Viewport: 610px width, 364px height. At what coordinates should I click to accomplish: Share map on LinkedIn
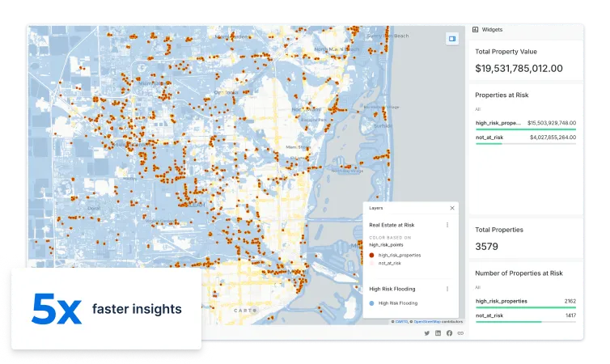click(x=438, y=332)
